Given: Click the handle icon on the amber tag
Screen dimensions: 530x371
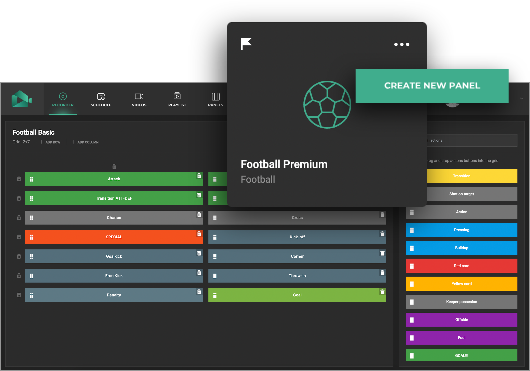Looking at the screenshot, I should [412, 284].
